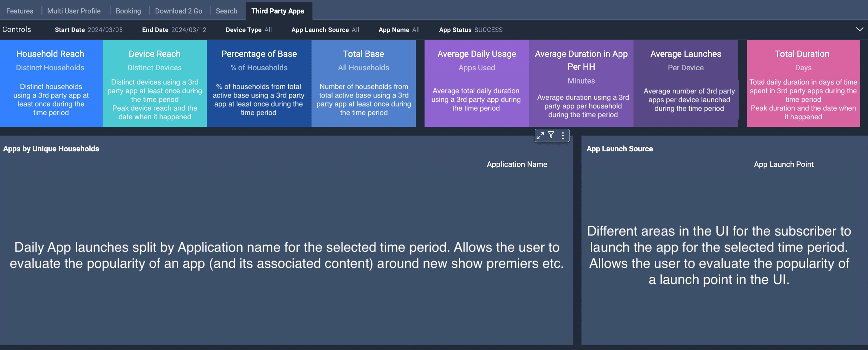Go to the Booking tab
The width and height of the screenshot is (868, 350).
pyautogui.click(x=128, y=11)
